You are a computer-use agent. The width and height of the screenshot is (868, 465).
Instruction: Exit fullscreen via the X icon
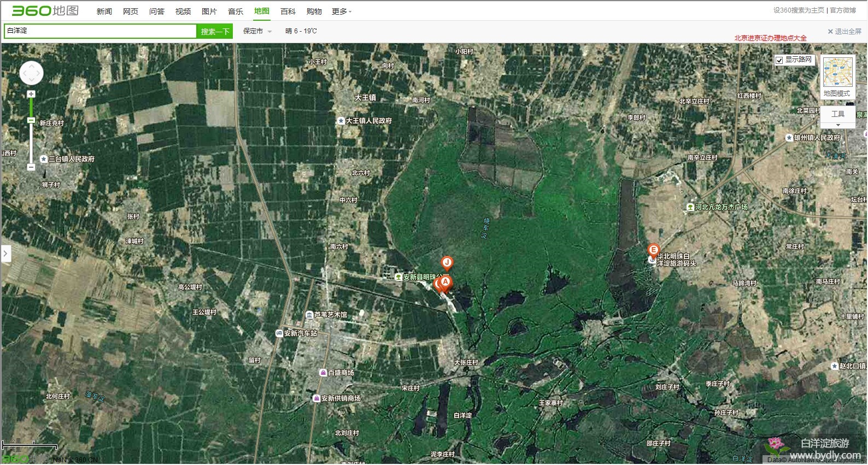pos(830,32)
